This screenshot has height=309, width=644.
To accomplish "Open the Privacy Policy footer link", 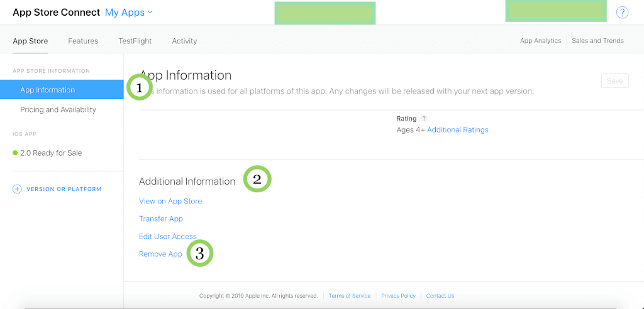I will (398, 295).
